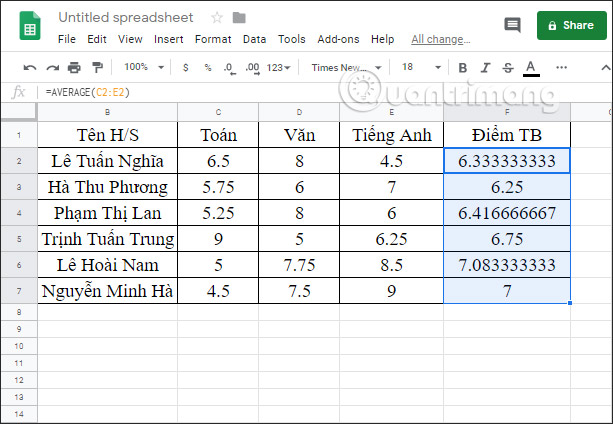Open the Google Sheets home icon
The height and width of the screenshot is (424, 613).
(x=30, y=26)
